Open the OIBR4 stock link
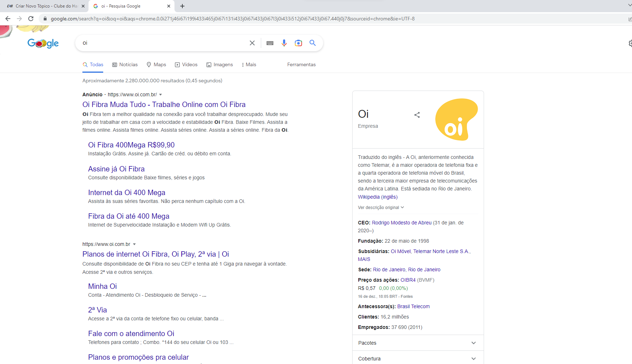 tap(408, 280)
